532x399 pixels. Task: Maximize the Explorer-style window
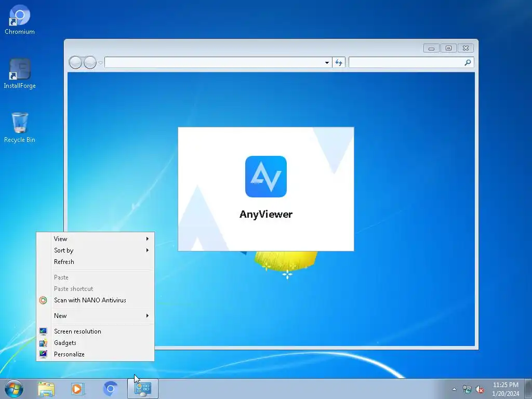[x=448, y=48]
